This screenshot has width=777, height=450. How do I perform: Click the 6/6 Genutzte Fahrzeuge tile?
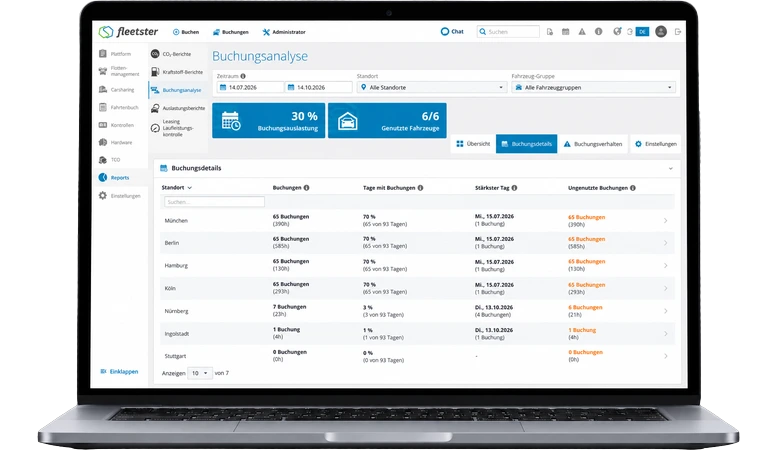pyautogui.click(x=387, y=120)
